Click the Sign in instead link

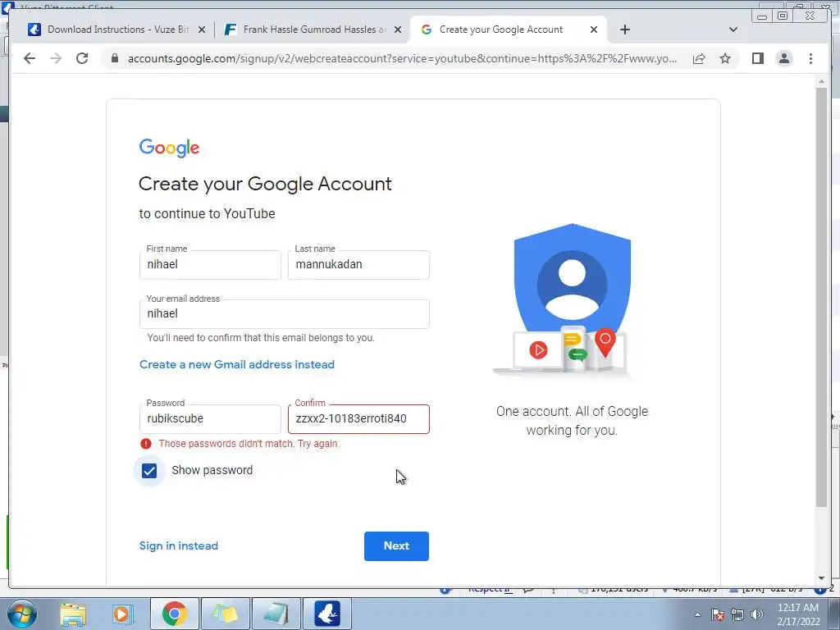[x=178, y=546]
